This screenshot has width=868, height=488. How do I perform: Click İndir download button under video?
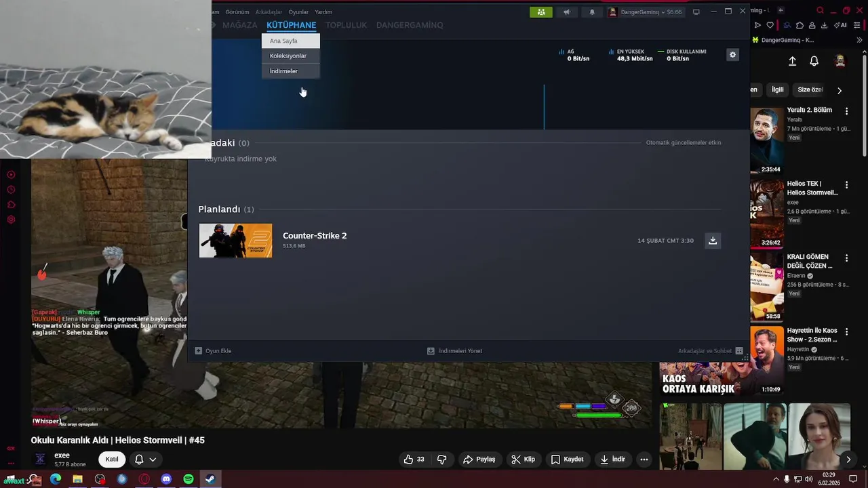pyautogui.click(x=612, y=459)
